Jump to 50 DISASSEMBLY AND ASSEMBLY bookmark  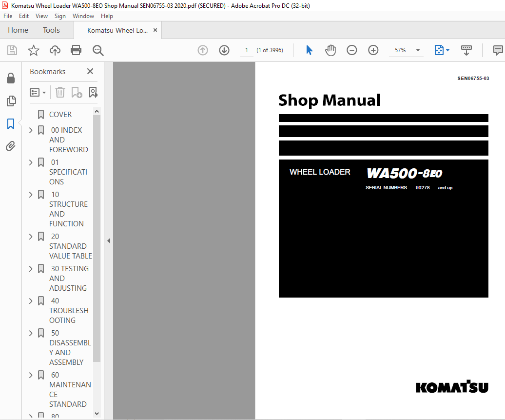click(x=70, y=348)
